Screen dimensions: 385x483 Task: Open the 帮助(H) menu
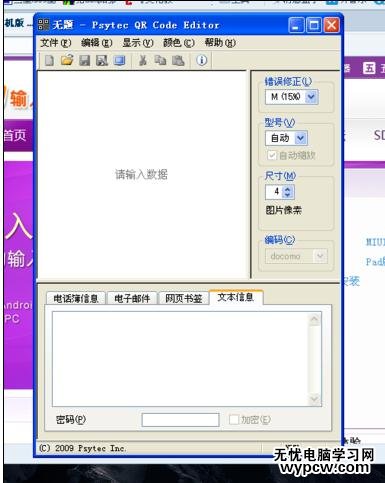coord(220,43)
